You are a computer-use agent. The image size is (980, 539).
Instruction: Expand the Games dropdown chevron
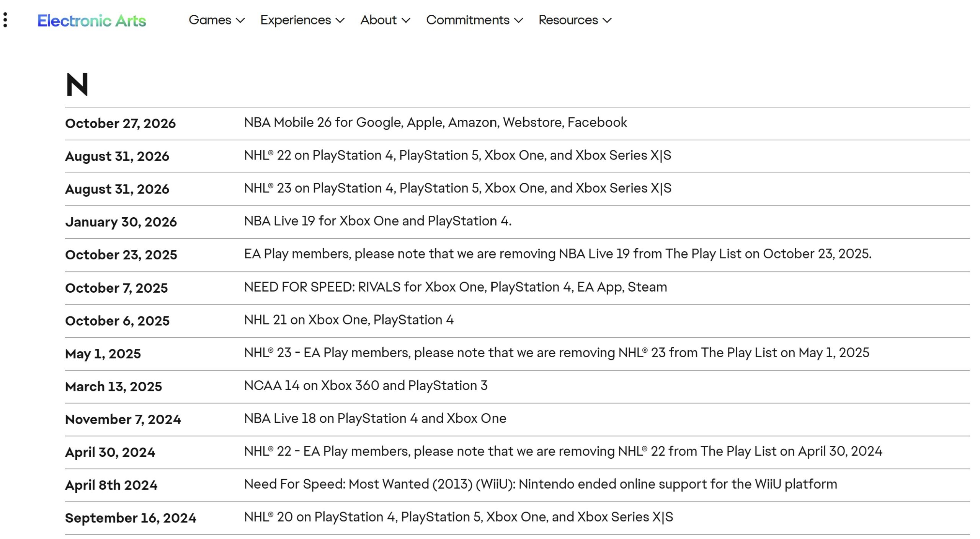[240, 21]
